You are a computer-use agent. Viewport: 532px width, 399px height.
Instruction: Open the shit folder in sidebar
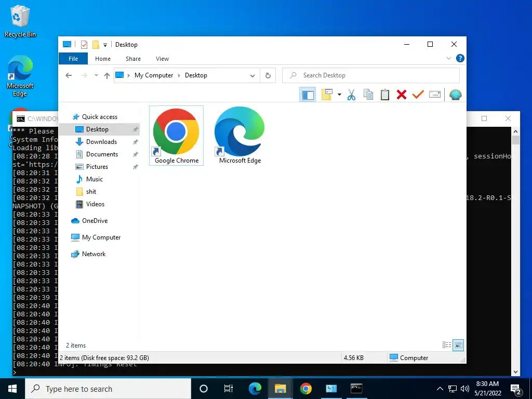click(86, 192)
